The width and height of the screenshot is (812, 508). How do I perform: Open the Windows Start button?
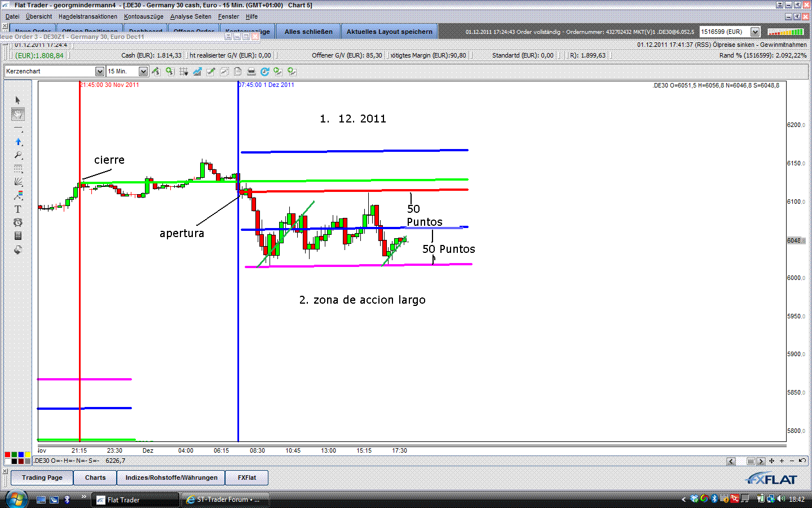click(16, 500)
